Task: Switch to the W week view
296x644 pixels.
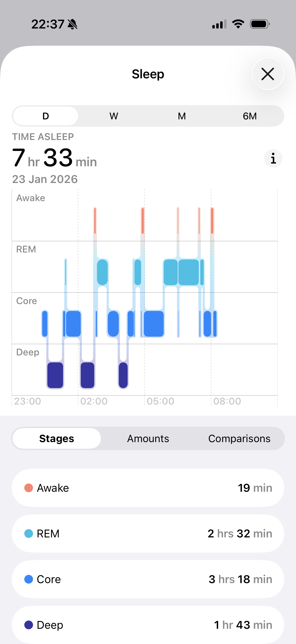Action: pos(114,116)
